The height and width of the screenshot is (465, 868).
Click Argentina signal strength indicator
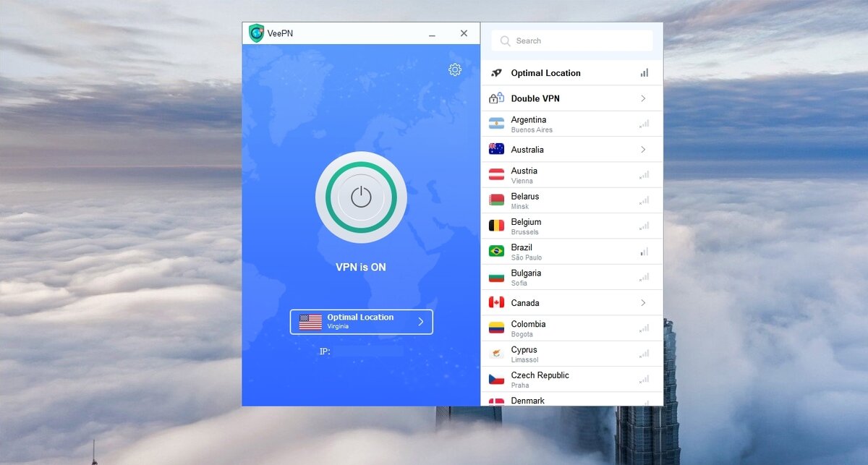[x=644, y=124]
